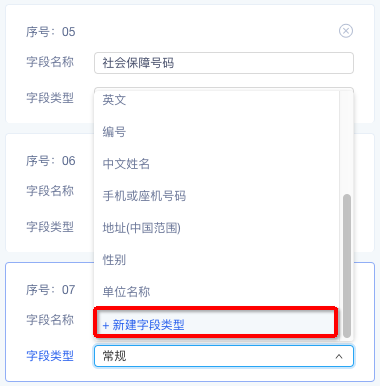
Task: Click the 序号: 07 label
Action: 51,290
